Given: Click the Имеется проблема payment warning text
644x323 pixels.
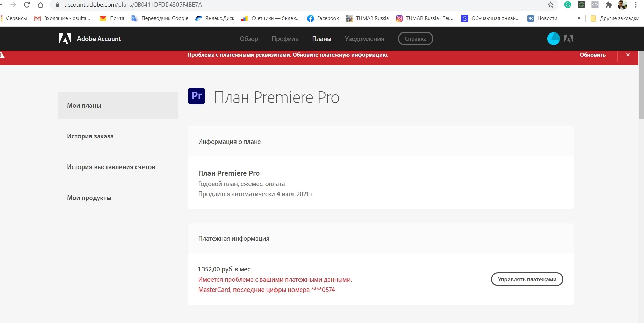Looking at the screenshot, I should [275, 279].
